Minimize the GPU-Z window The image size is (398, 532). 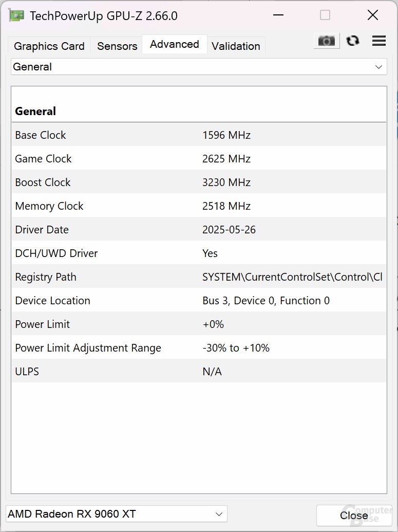pos(278,15)
